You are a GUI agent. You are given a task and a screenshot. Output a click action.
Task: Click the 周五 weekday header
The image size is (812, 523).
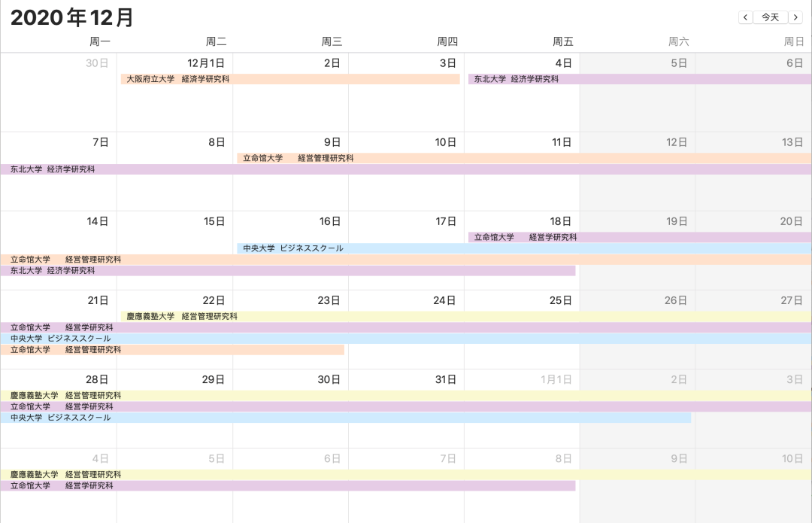[x=563, y=41]
